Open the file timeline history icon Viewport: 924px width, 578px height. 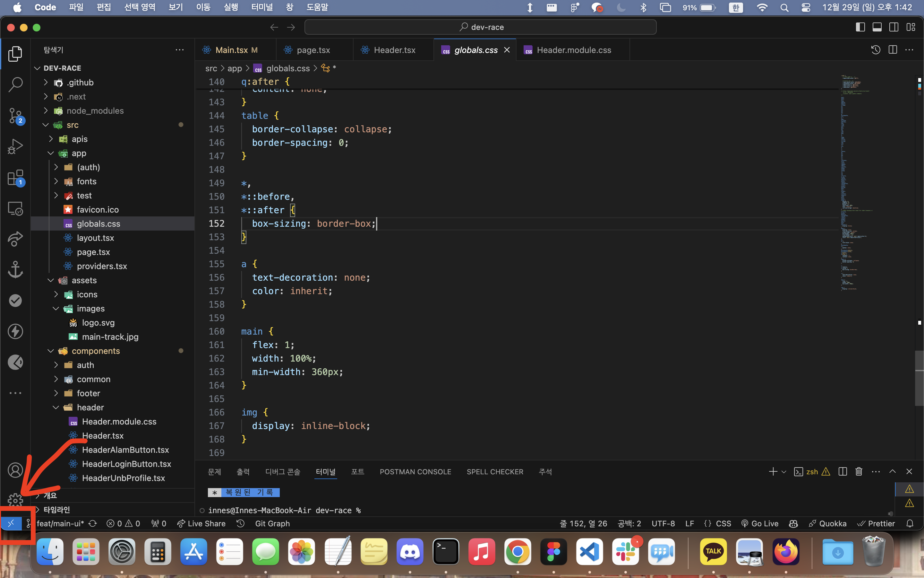coord(876,50)
